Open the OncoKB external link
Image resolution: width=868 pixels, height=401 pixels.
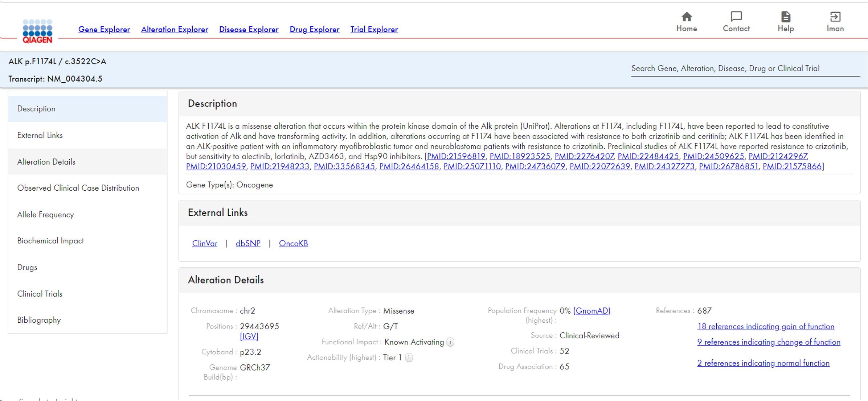[293, 243]
